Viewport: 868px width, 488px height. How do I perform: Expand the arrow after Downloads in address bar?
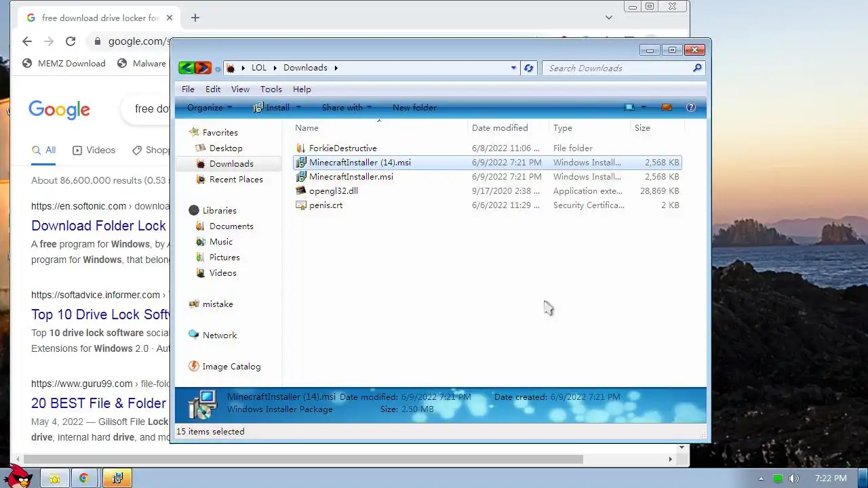point(336,68)
